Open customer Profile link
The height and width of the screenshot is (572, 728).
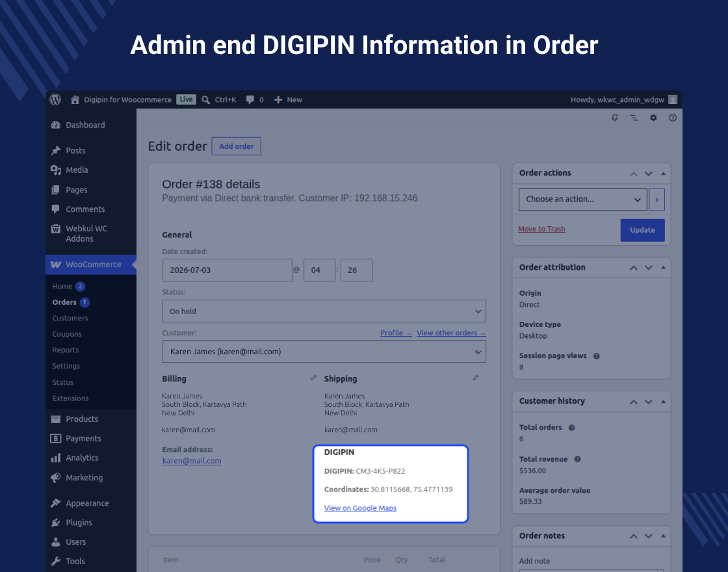(396, 333)
